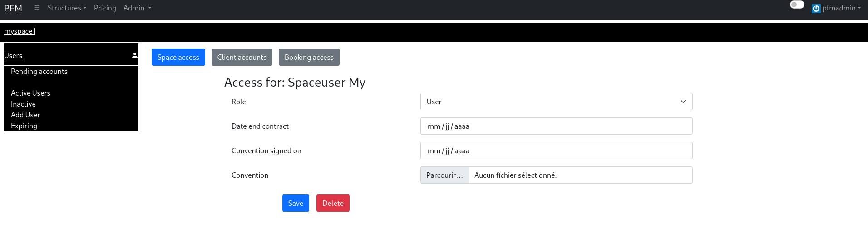Expand the Admin menu
This screenshot has height=233, width=868.
pyautogui.click(x=137, y=8)
